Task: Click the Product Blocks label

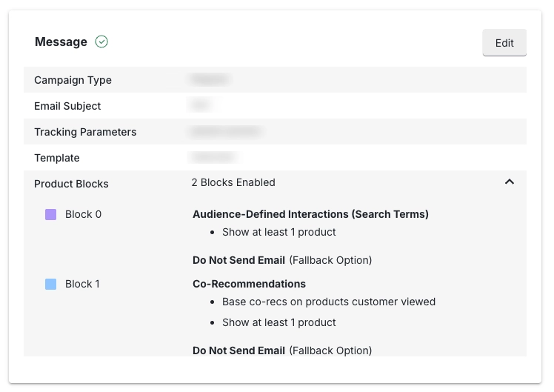Action: tap(71, 184)
